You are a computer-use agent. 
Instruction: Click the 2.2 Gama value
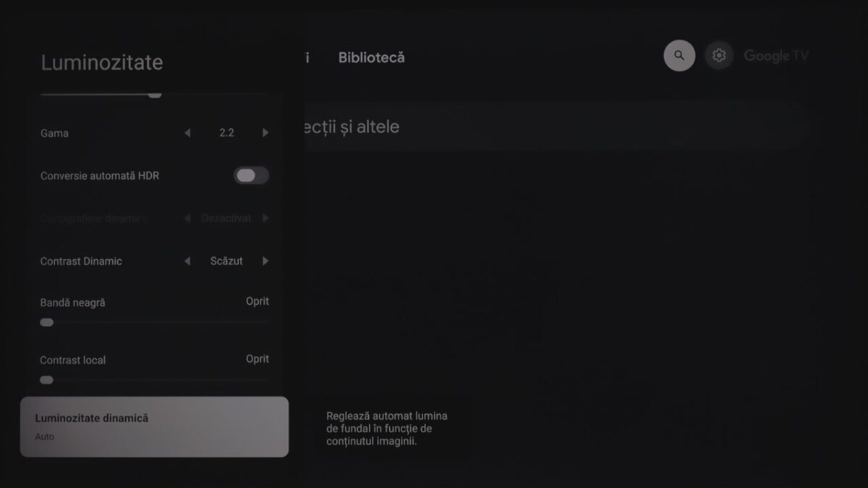tap(226, 133)
